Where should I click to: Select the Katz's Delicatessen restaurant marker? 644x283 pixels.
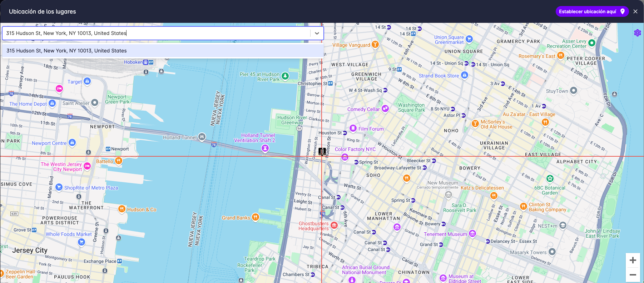click(494, 195)
